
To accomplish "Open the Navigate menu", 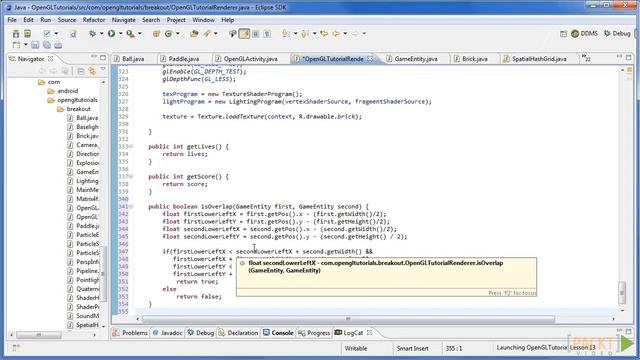I will click(x=124, y=20).
